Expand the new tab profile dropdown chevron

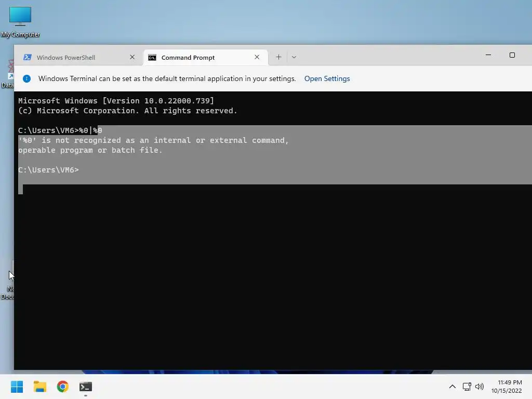[x=294, y=57]
